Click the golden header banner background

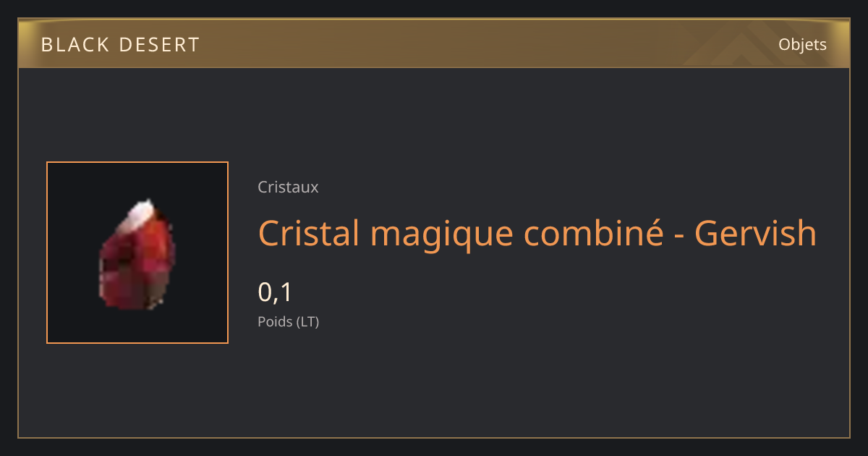[x=434, y=45]
